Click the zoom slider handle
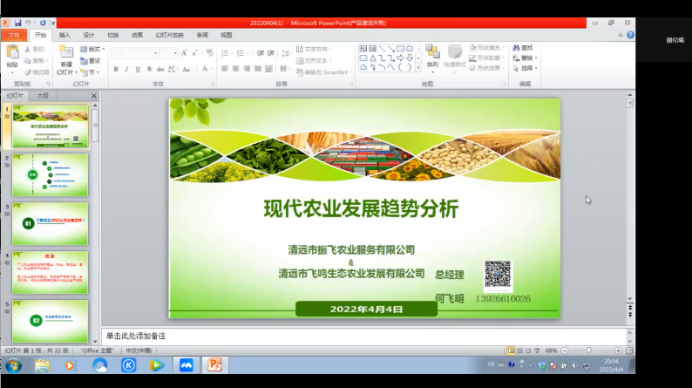 (589, 350)
